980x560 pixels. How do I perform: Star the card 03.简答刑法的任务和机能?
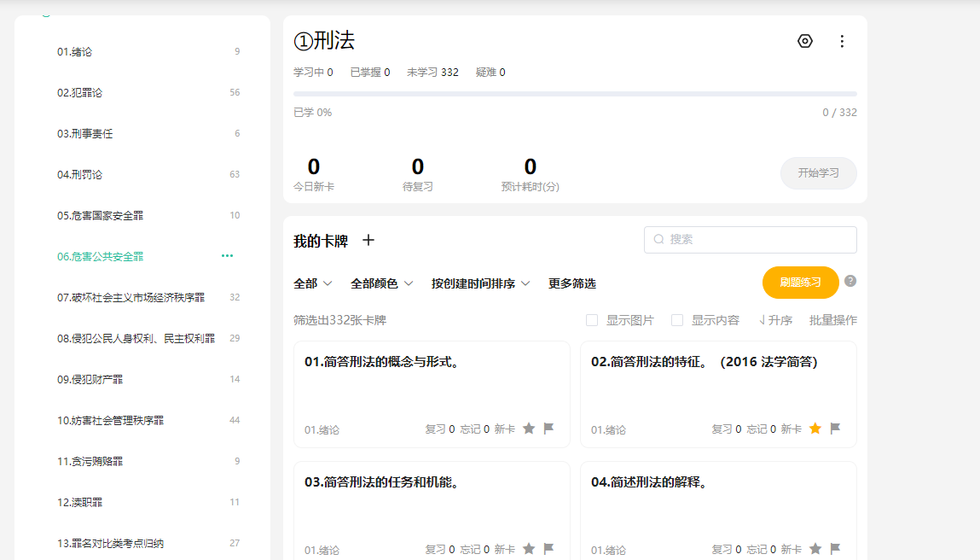point(529,549)
